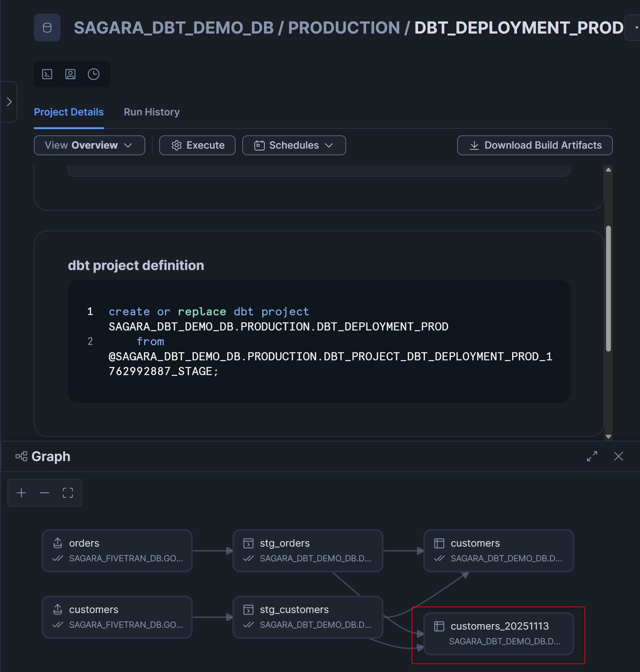Click the table icon on customers_20251113 node
Image resolution: width=640 pixels, height=672 pixels.
click(x=439, y=626)
